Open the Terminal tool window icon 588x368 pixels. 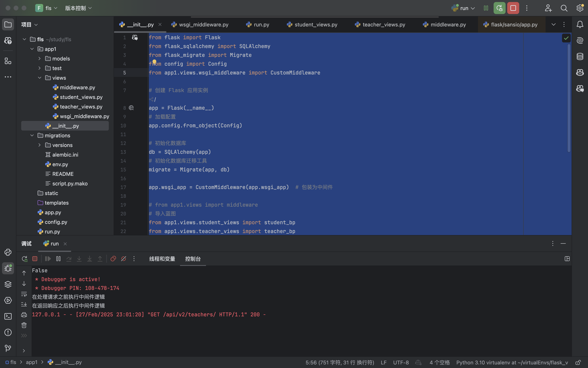(x=8, y=316)
